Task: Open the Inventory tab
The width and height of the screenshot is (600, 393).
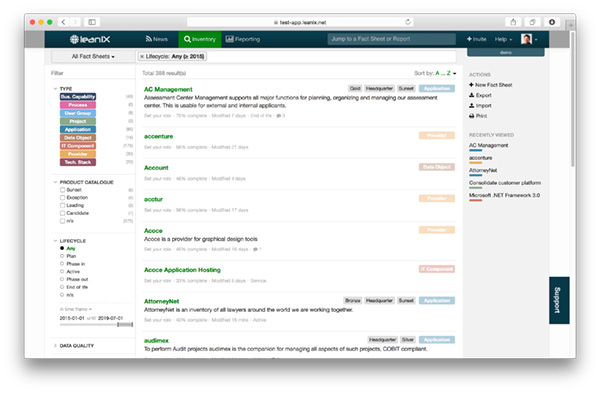Action: 200,39
